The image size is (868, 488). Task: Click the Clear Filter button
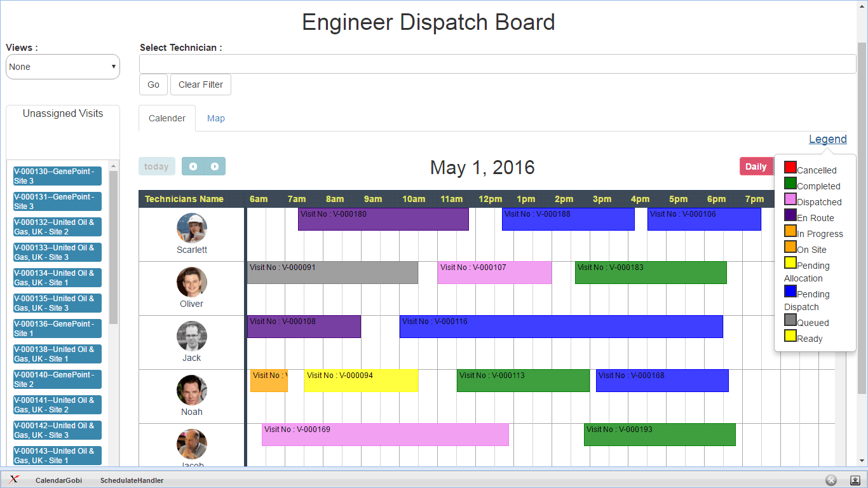pos(200,84)
